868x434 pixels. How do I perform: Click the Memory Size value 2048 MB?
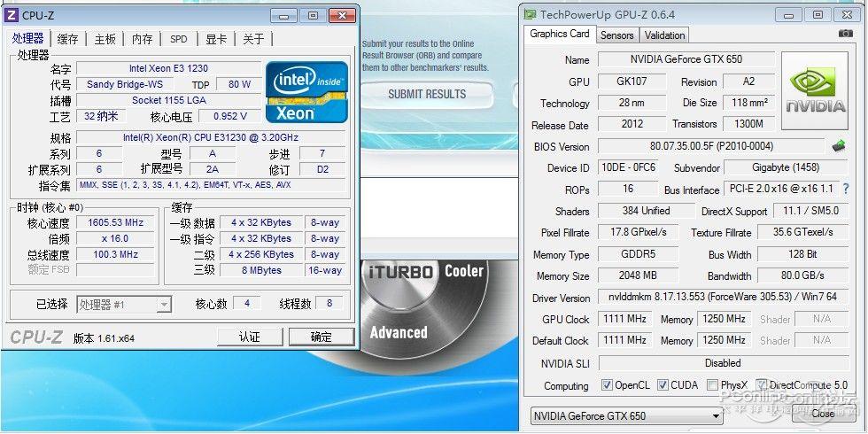pyautogui.click(x=638, y=275)
